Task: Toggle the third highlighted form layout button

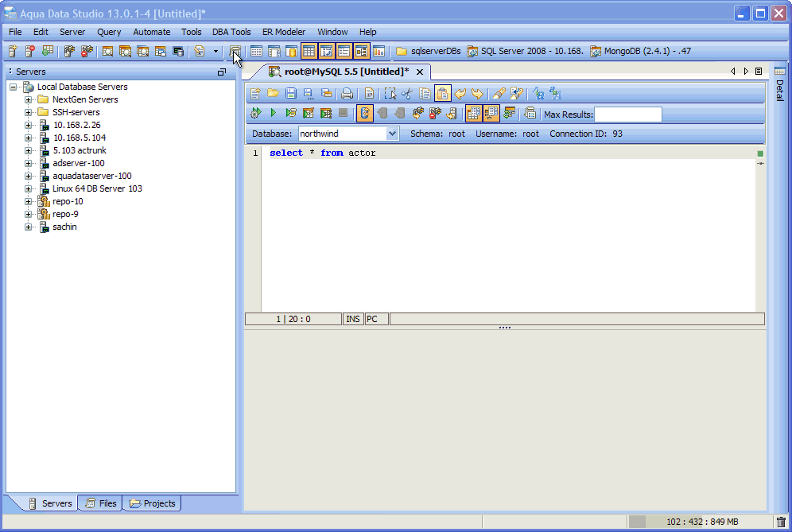Action: pos(344,51)
